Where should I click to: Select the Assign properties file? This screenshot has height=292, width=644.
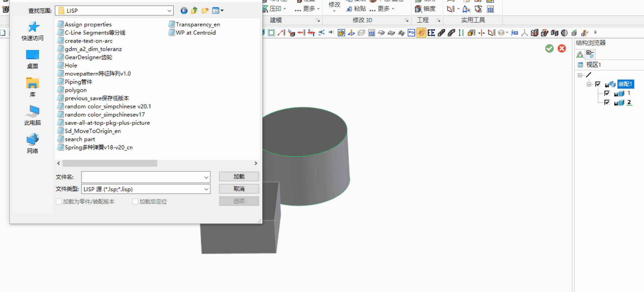point(85,24)
